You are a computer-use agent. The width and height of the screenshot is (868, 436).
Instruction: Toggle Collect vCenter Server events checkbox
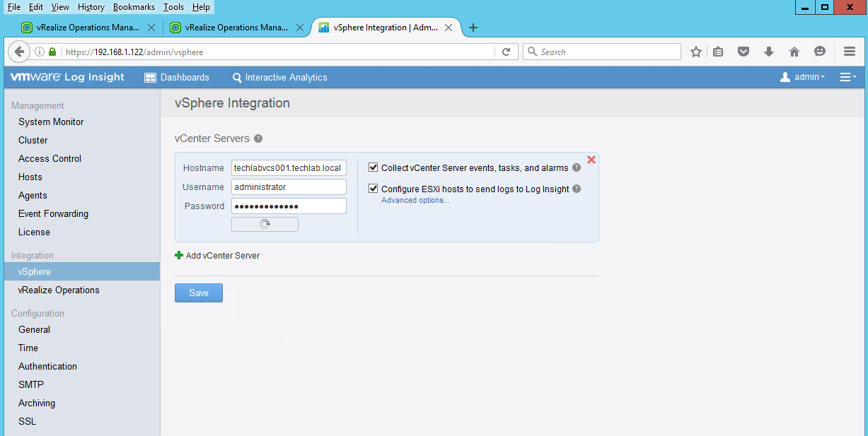pos(374,167)
